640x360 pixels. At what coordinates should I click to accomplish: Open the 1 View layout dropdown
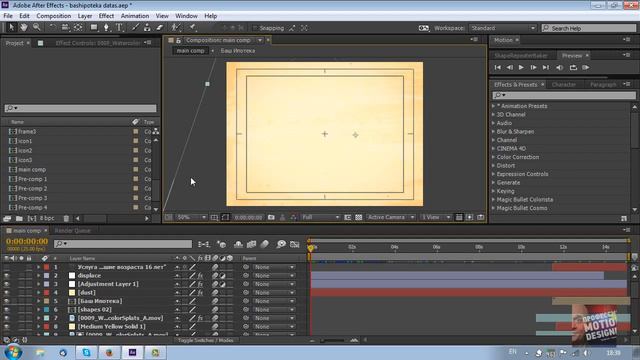point(436,217)
